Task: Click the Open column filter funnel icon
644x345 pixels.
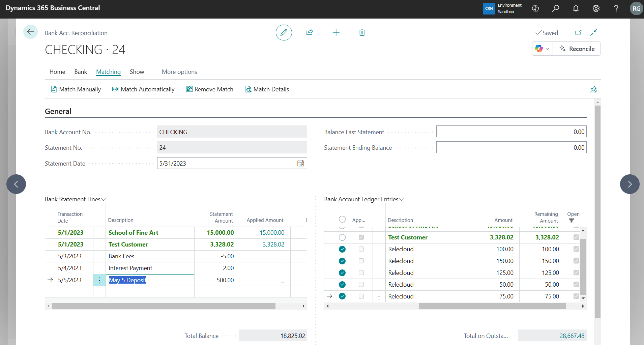Action: point(572,221)
